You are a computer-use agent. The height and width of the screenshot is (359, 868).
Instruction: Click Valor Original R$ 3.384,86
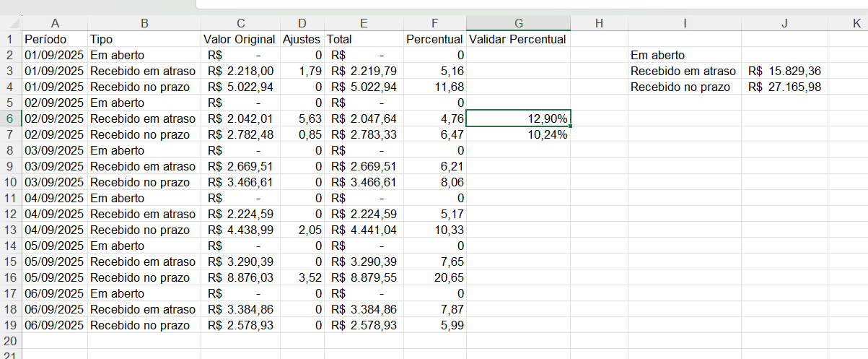coord(240,309)
